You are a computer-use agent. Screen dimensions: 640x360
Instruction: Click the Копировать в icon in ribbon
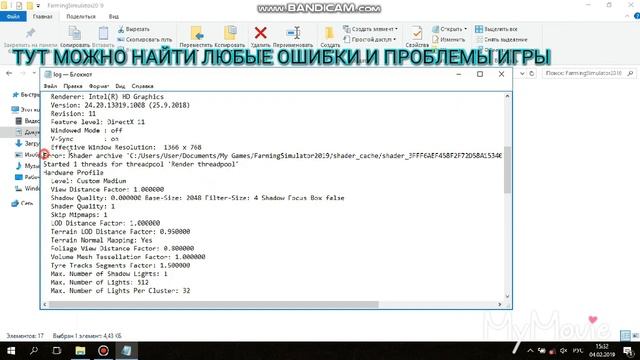pos(231,33)
